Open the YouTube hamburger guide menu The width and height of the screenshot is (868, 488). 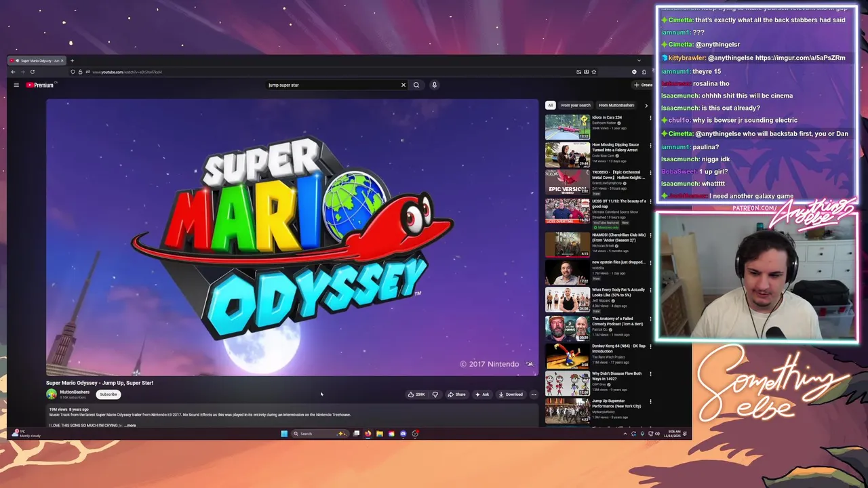coord(16,85)
